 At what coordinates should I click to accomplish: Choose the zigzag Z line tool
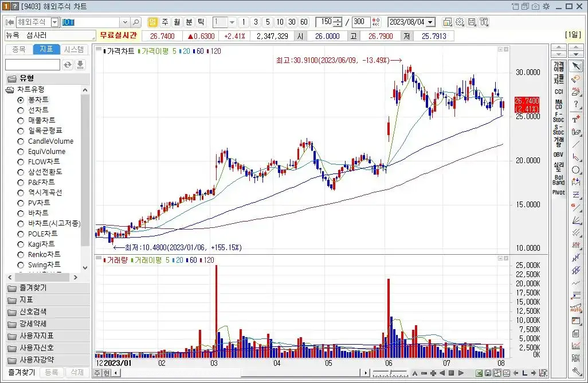pyautogui.click(x=576, y=194)
